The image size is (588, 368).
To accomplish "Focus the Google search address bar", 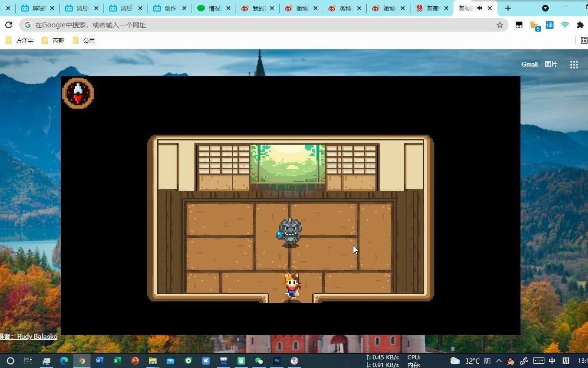I will pyautogui.click(x=263, y=25).
